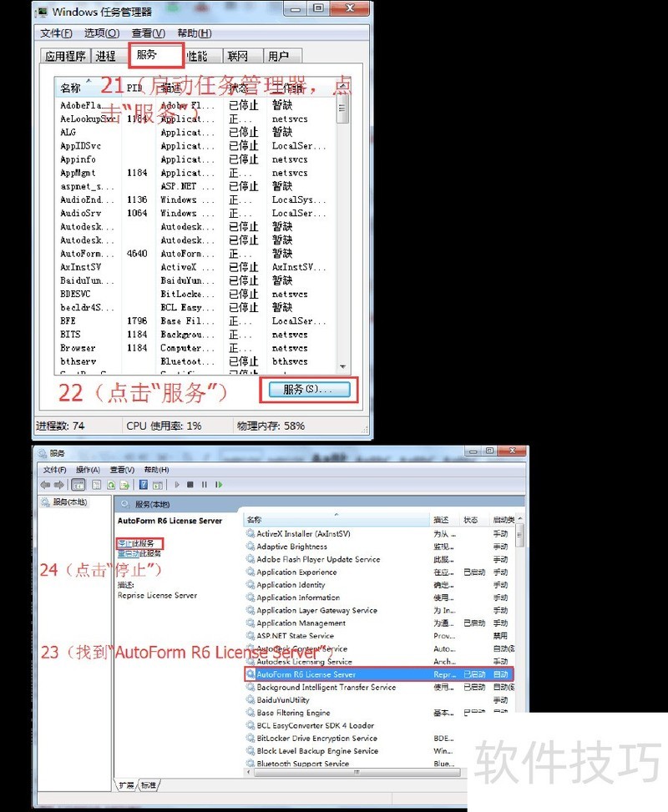Open 文件(F) menu in Task Manager
Viewport: 668px width, 812px height.
56,33
